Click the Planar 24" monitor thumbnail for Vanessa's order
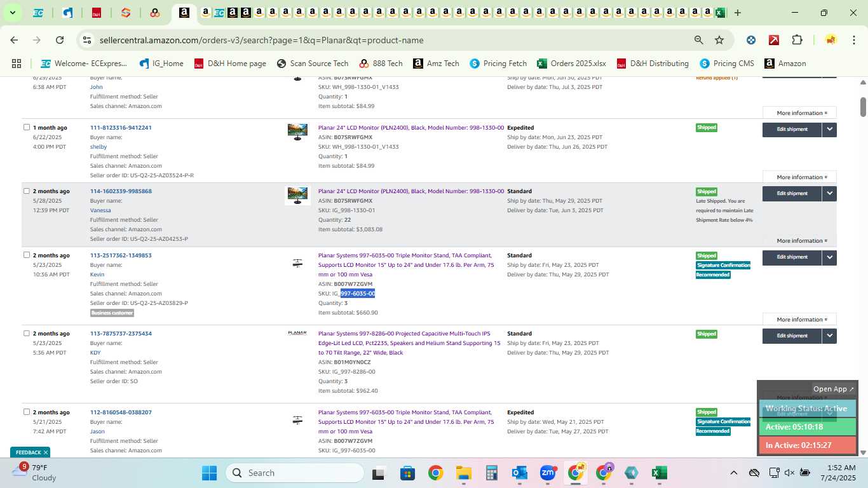The height and width of the screenshot is (488, 868). pyautogui.click(x=297, y=196)
